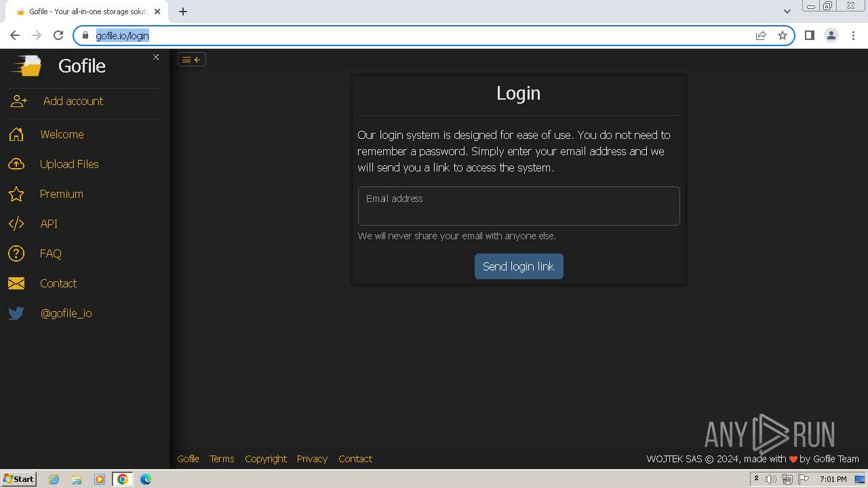Open the FAQ page
The width and height of the screenshot is (868, 488).
click(x=51, y=253)
